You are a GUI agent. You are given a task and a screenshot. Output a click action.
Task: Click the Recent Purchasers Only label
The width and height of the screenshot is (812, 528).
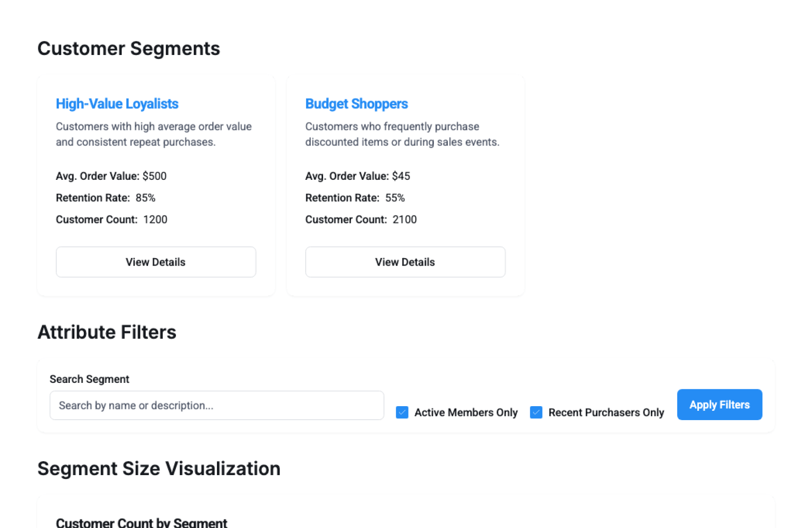[606, 412]
